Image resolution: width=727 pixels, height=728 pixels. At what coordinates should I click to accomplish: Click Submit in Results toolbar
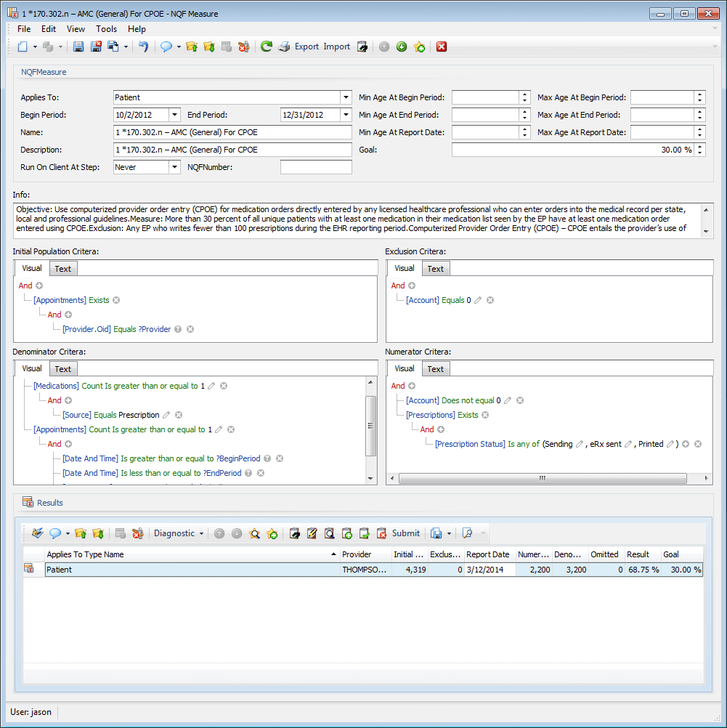click(x=405, y=533)
